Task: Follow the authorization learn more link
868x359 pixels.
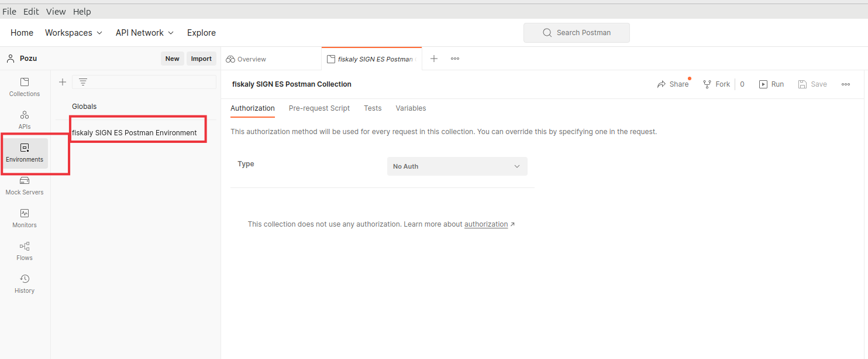Action: click(x=486, y=224)
